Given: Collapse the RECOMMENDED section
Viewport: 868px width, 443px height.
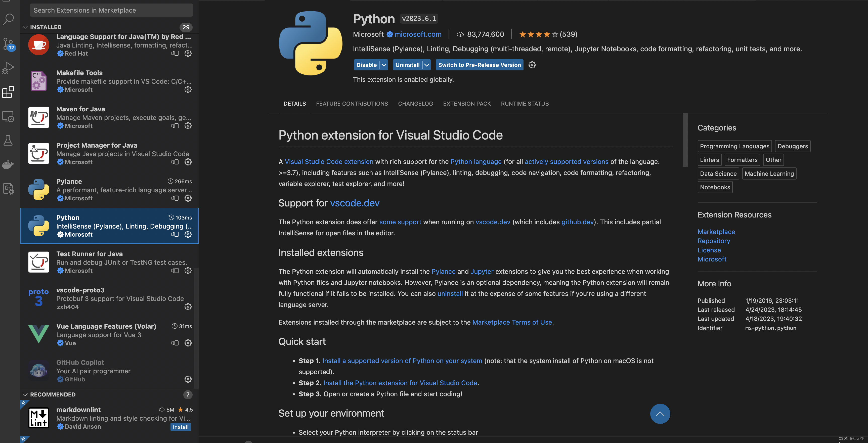Looking at the screenshot, I should [25, 394].
